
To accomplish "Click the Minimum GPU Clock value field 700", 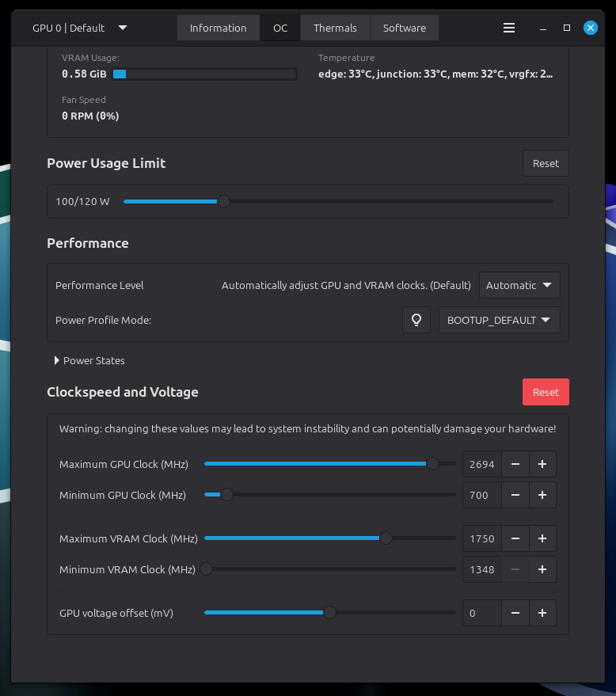I will [x=482, y=495].
